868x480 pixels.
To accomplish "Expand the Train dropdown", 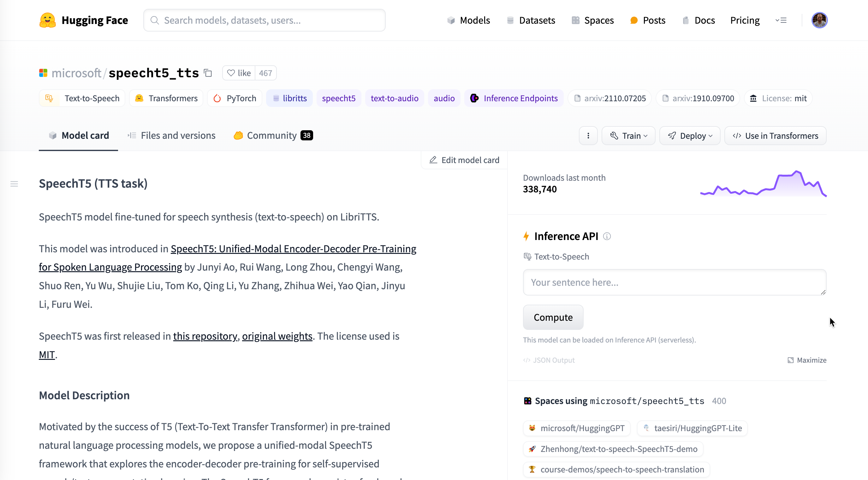I will [628, 136].
